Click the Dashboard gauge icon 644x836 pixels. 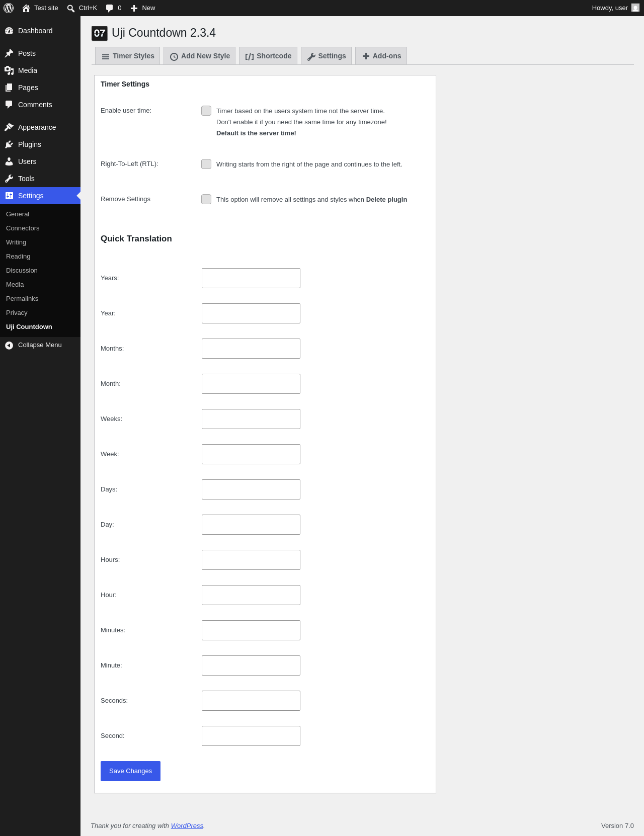click(9, 31)
